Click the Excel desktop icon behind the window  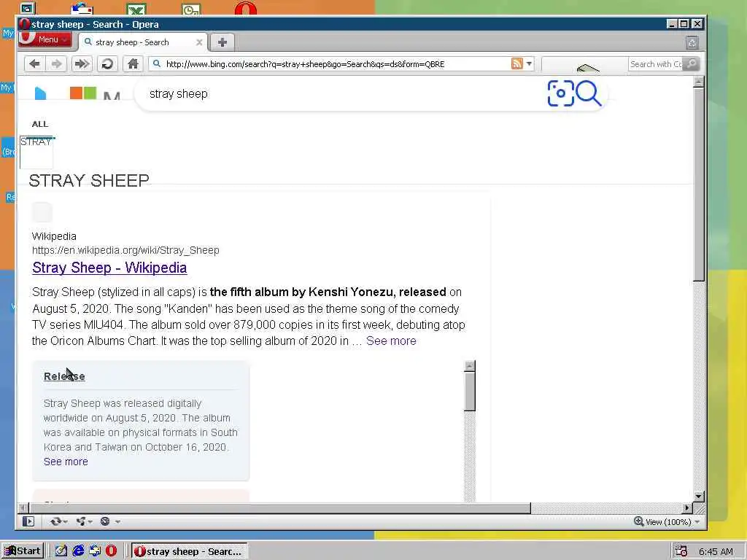(136, 9)
